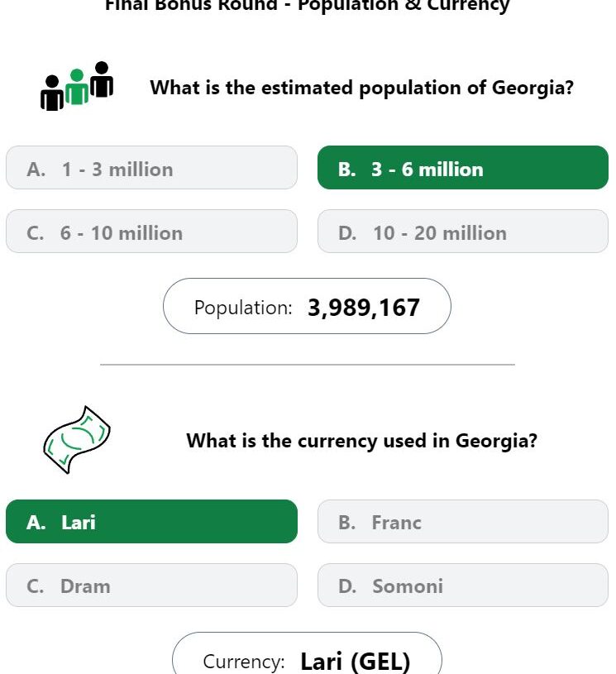Click the horizontal divider between questions
The image size is (616, 674).
coord(308,365)
